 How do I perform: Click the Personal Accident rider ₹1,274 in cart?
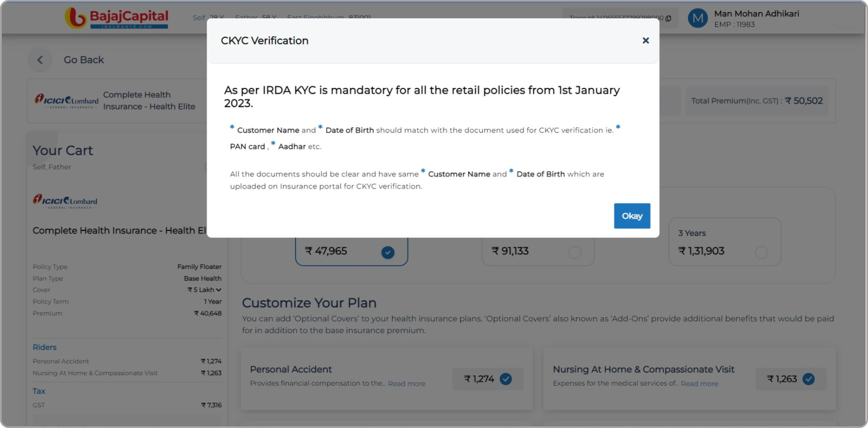point(211,361)
